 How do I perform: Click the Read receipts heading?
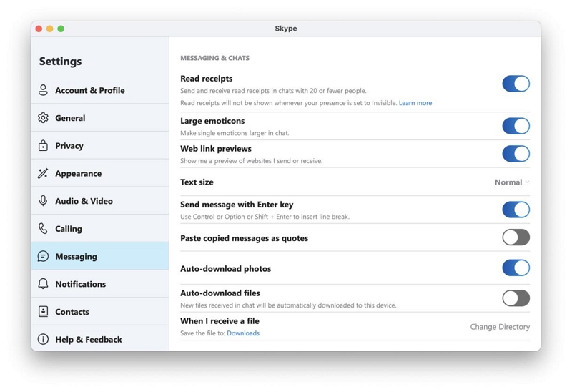(206, 79)
